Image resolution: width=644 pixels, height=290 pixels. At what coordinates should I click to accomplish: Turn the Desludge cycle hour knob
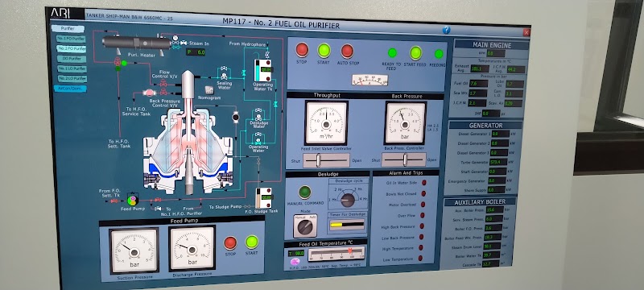point(348,200)
